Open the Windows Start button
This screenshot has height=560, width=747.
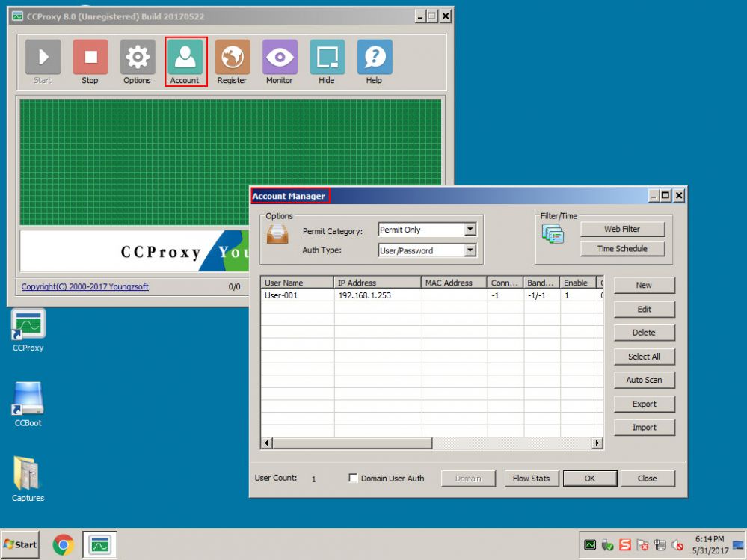click(x=20, y=544)
